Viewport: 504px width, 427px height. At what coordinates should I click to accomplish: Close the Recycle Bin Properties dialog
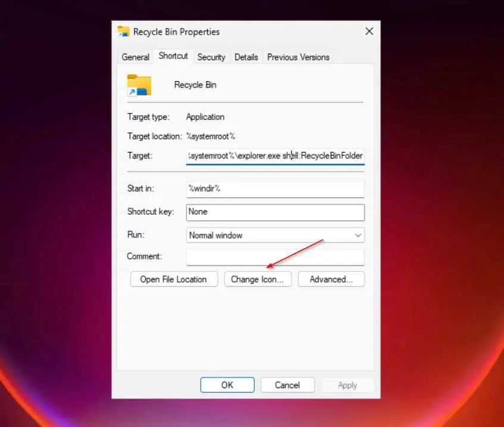pos(369,31)
